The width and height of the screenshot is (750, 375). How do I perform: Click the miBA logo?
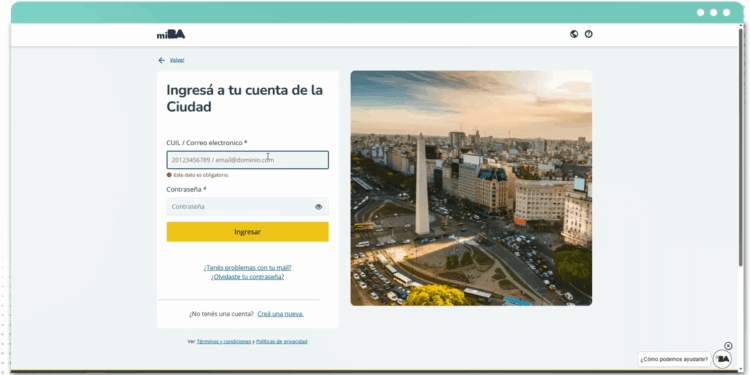(x=171, y=34)
